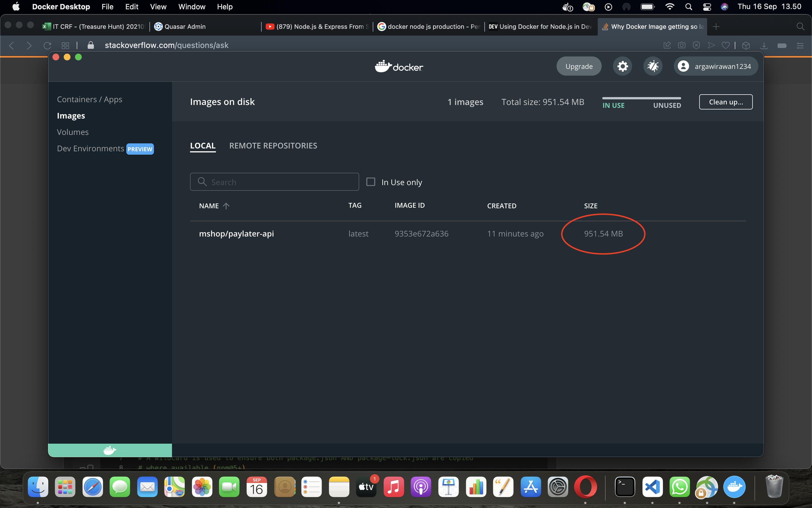Open the browser downloads icon
Image resolution: width=812 pixels, height=508 pixels.
tap(764, 45)
